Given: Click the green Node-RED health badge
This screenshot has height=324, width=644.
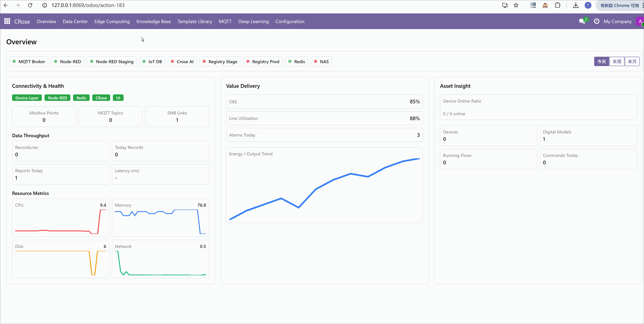Looking at the screenshot, I should (x=57, y=98).
